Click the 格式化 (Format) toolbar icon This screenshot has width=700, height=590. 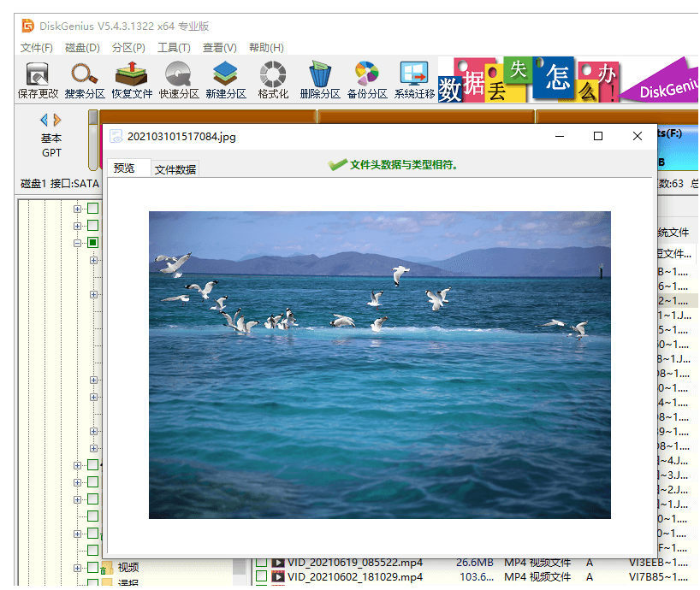pyautogui.click(x=273, y=80)
